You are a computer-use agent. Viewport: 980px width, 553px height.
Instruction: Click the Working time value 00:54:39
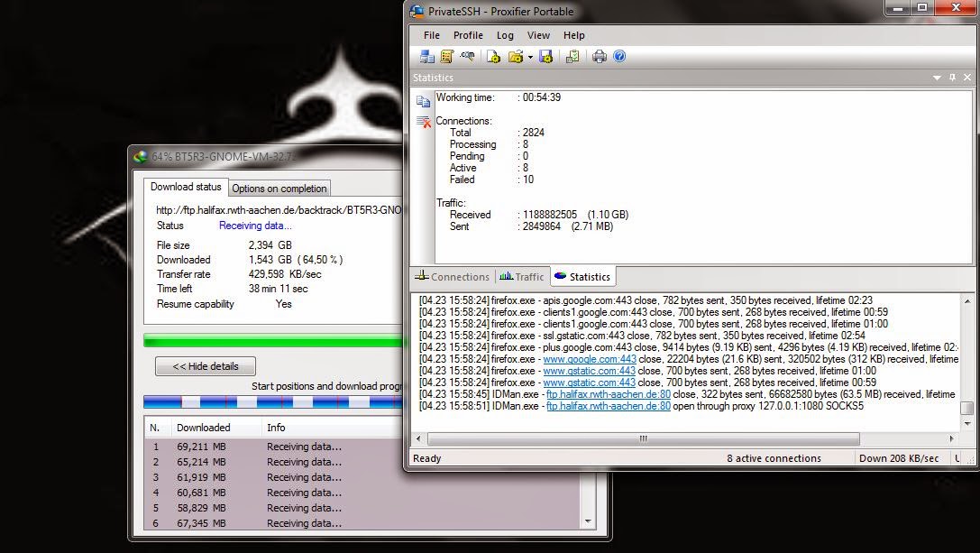coord(542,97)
